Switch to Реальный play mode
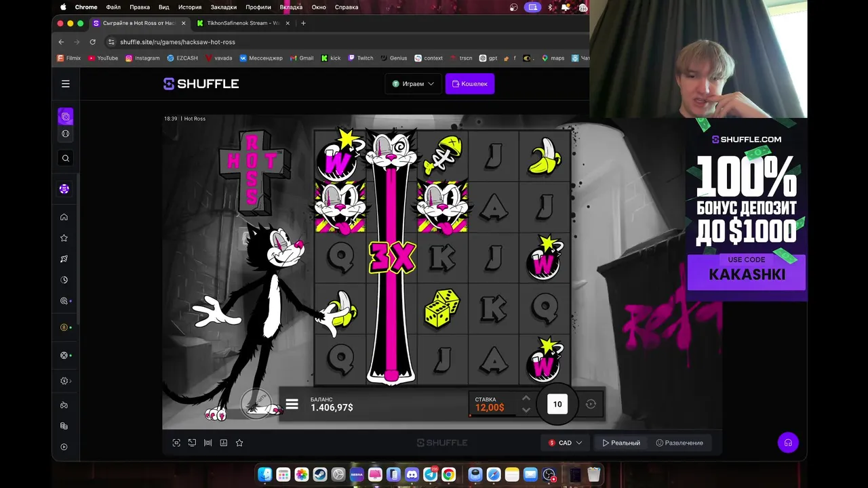This screenshot has width=868, height=488. 621,443
